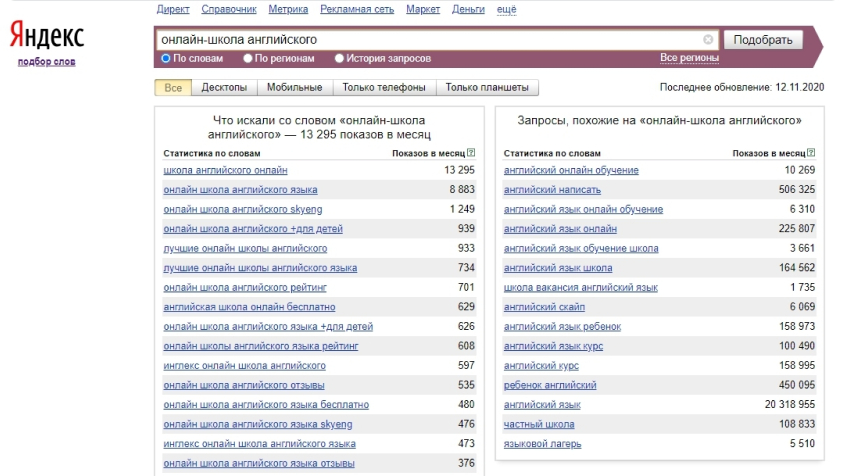Viewport: 846px width, 476px height.
Task: Clear the search field with the X icon
Action: tap(708, 39)
